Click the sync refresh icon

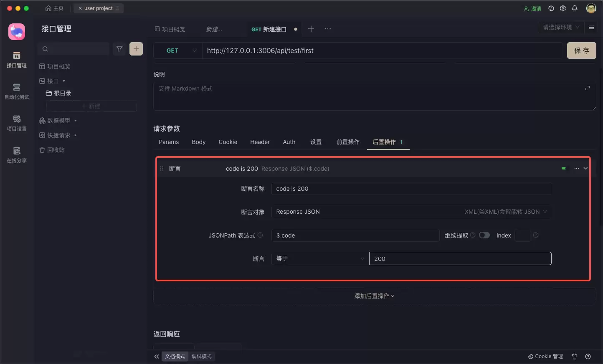(x=551, y=8)
